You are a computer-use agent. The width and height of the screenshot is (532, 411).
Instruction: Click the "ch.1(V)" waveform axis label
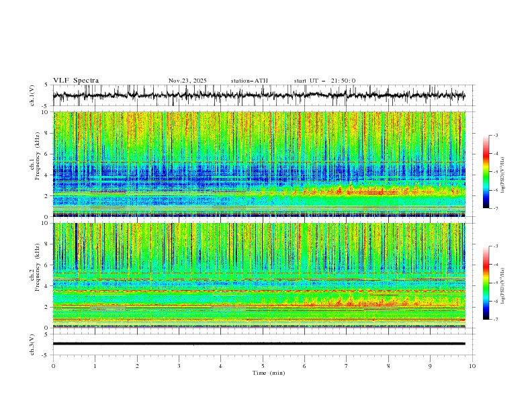pos(32,95)
